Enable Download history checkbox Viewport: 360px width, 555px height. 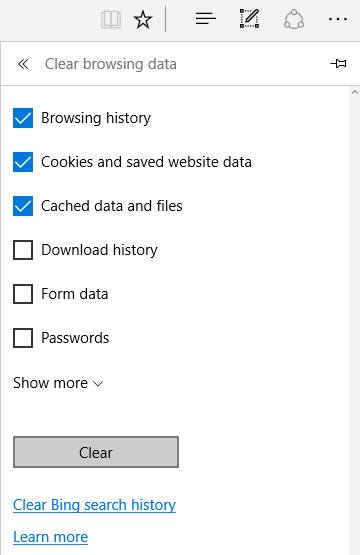pos(23,250)
